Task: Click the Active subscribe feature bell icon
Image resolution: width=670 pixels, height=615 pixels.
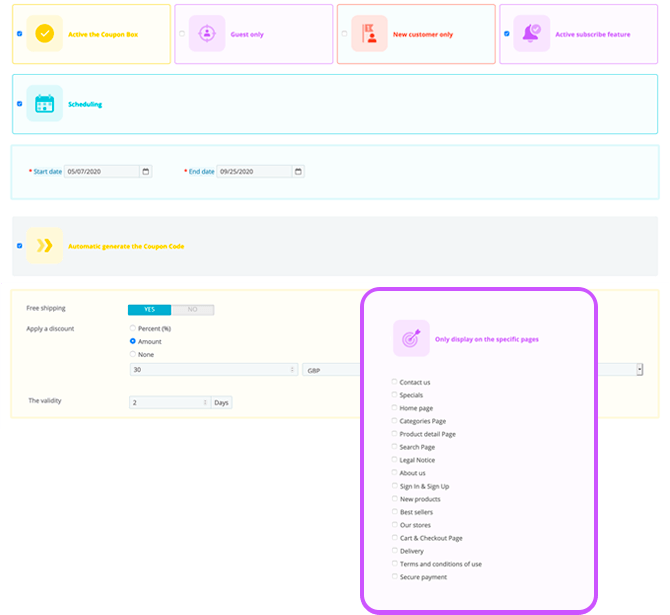Action: (x=532, y=33)
